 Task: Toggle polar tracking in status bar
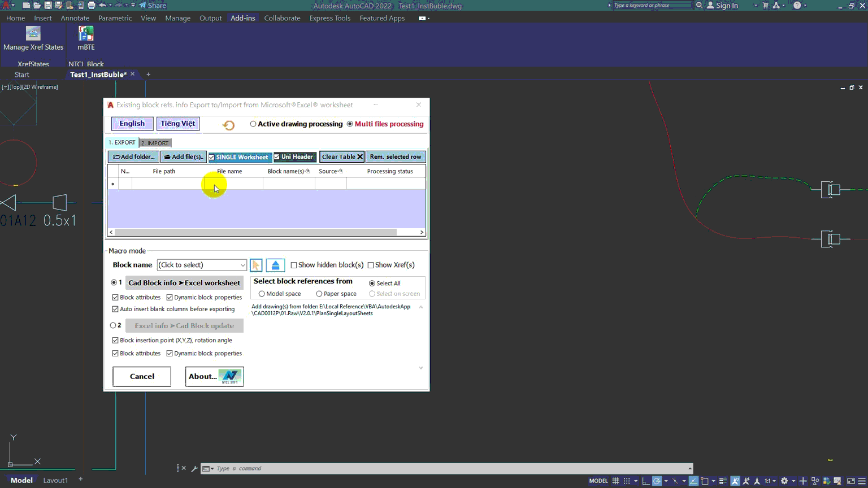[x=657, y=481]
